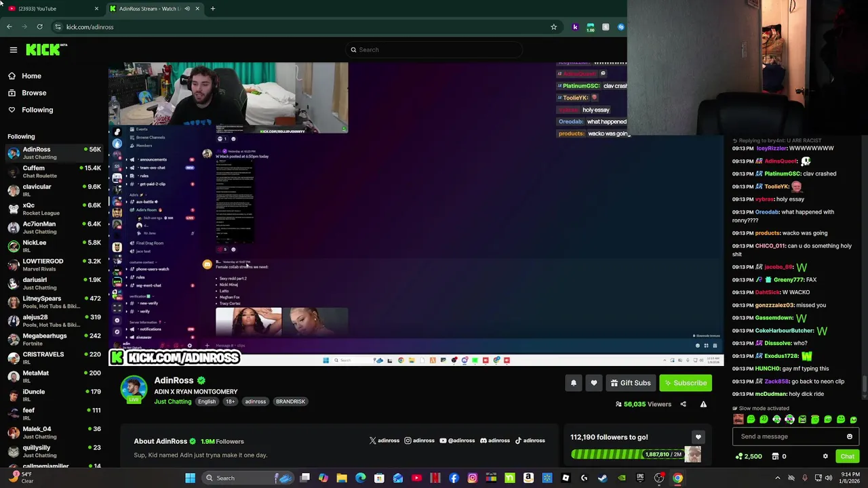Open a new browser tab
Image resolution: width=868 pixels, height=488 pixels.
[212, 8]
